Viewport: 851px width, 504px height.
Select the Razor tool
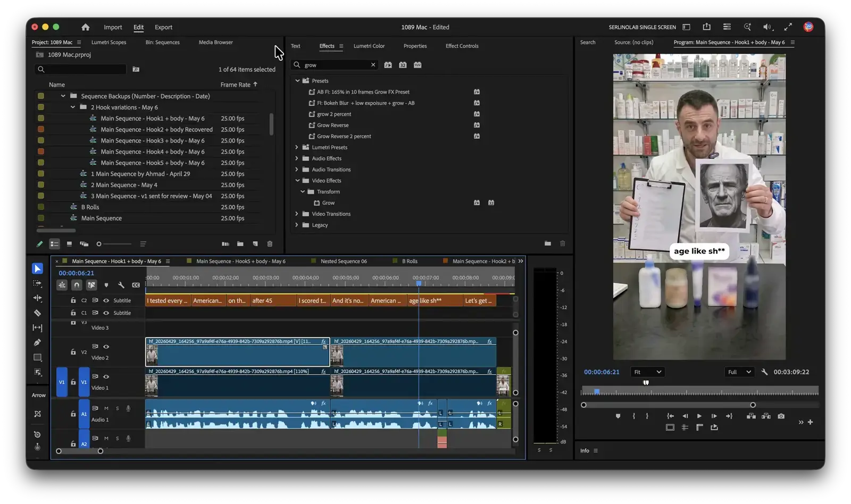click(x=37, y=313)
